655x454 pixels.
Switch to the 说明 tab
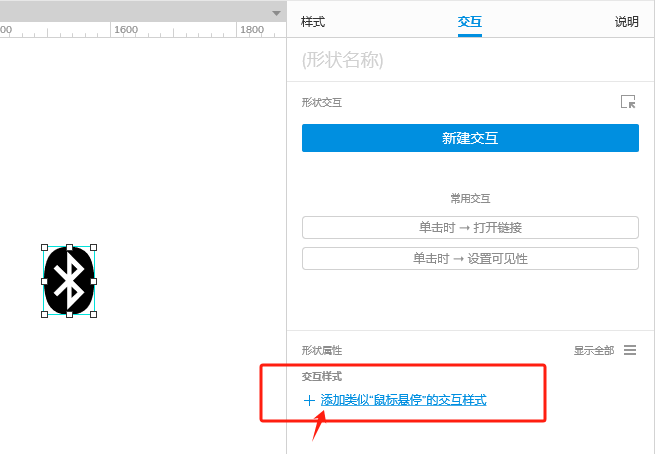(627, 22)
